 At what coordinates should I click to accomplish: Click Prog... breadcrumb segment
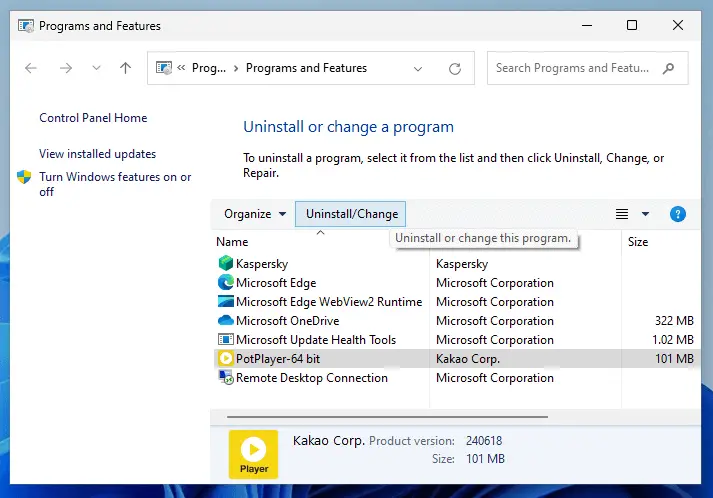(209, 68)
